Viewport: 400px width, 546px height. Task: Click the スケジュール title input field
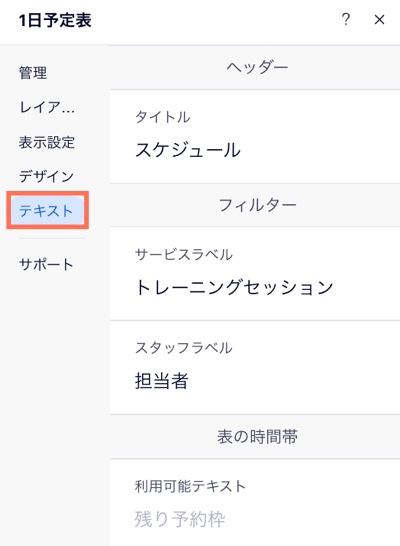point(255,150)
